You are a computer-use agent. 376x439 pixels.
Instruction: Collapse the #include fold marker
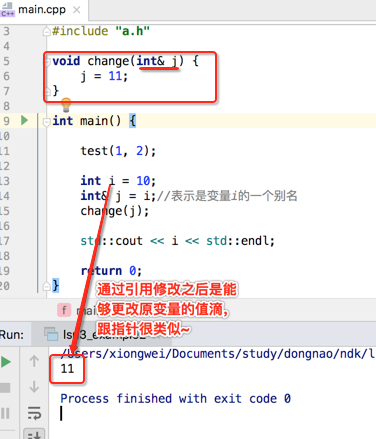coord(46,31)
